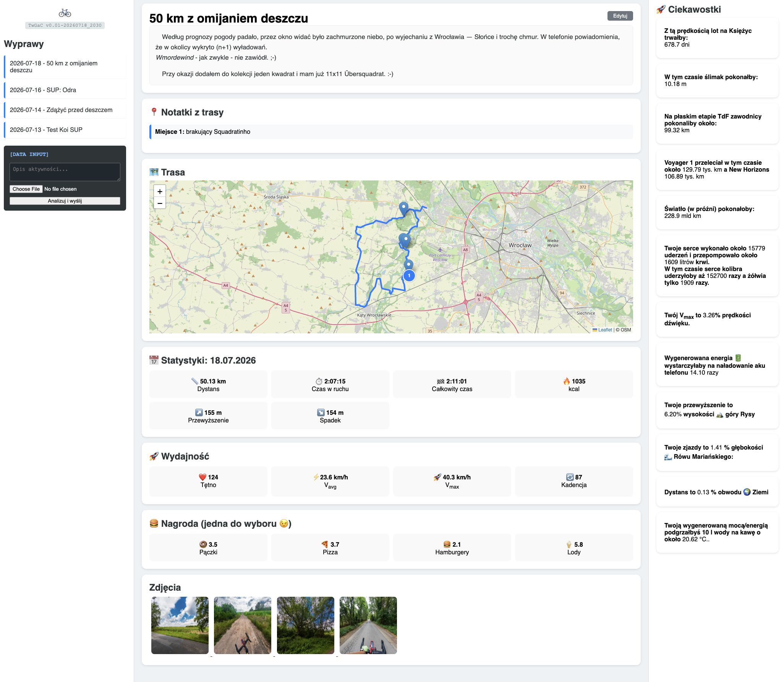Click the rocket icon beside Wydajność heading
The height and width of the screenshot is (682, 784).
[154, 456]
